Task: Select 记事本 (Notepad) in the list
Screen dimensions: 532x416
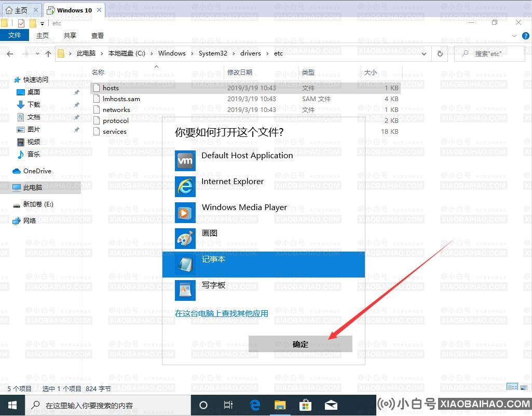Action: point(264,265)
